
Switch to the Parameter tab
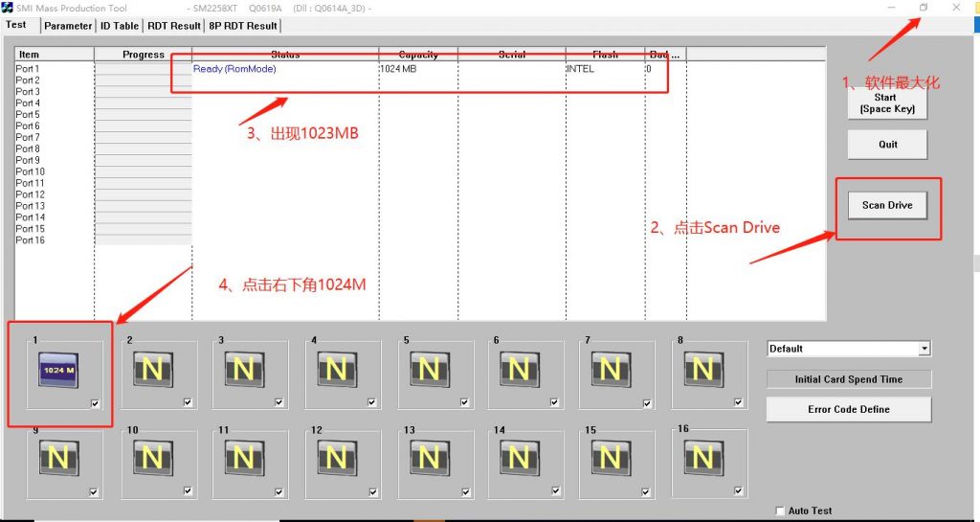[68, 26]
